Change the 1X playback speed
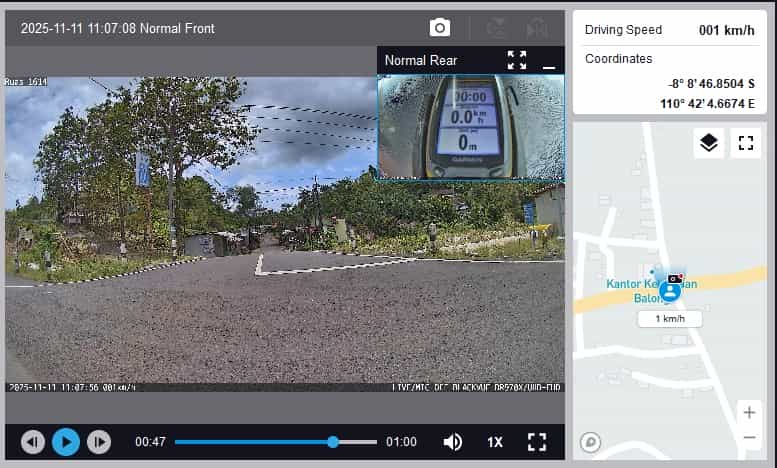 495,442
